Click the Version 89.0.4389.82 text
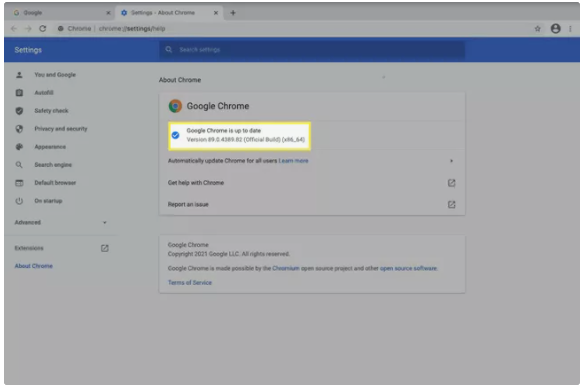This screenshot has width=586, height=389. point(246,140)
